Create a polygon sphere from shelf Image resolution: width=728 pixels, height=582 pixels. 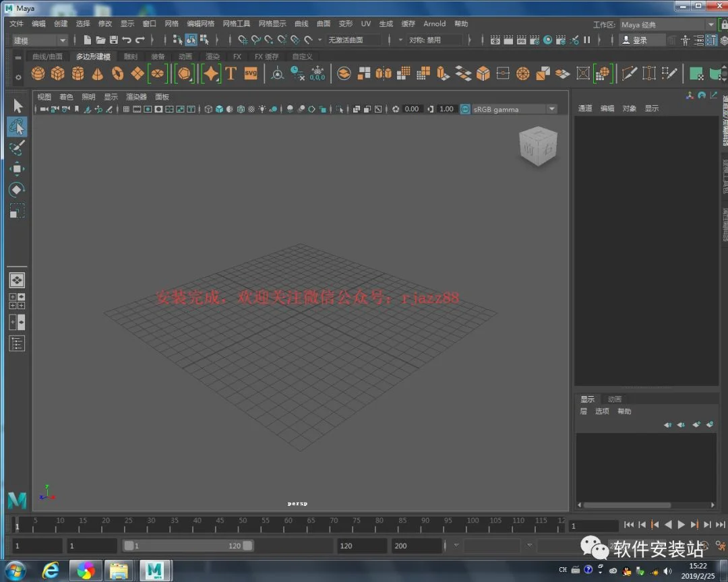coord(38,73)
